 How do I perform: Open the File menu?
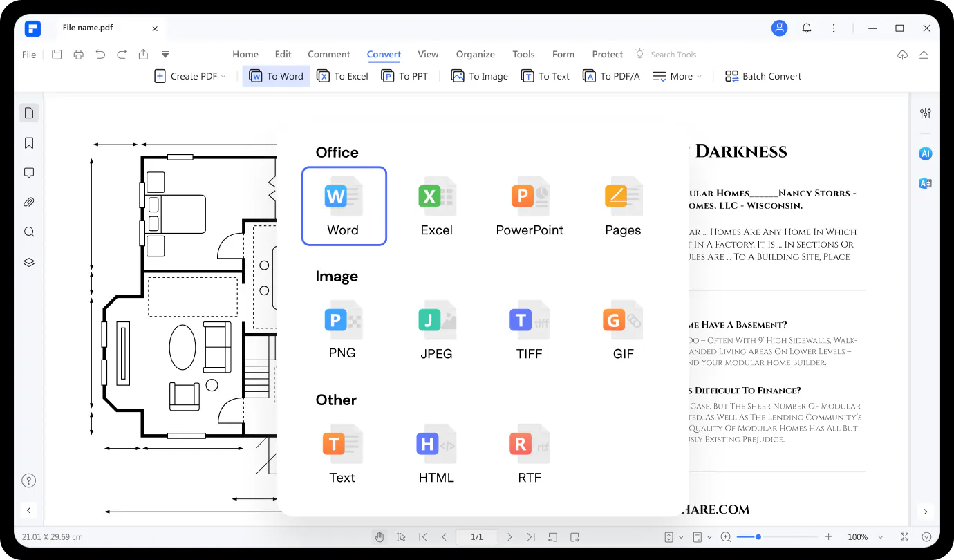[x=29, y=55]
